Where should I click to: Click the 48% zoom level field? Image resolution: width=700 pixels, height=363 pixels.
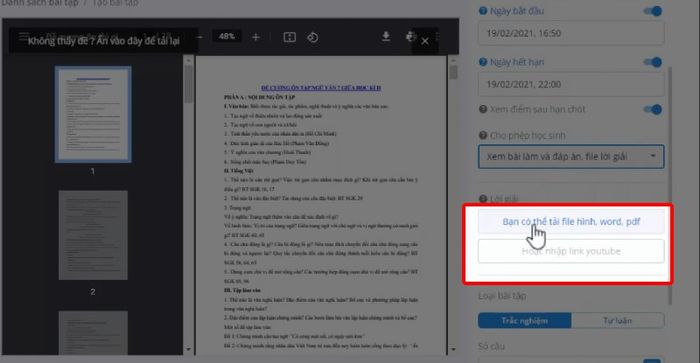pos(227,36)
